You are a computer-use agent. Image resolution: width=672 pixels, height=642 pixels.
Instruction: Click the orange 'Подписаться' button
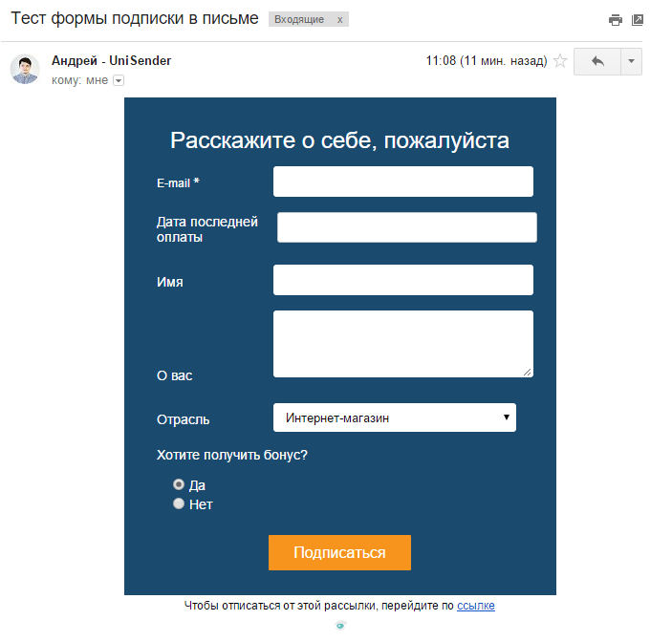click(x=340, y=552)
